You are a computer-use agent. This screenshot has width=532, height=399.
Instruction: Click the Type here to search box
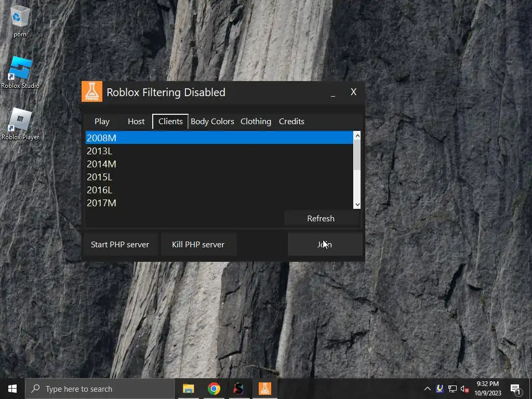tap(100, 389)
